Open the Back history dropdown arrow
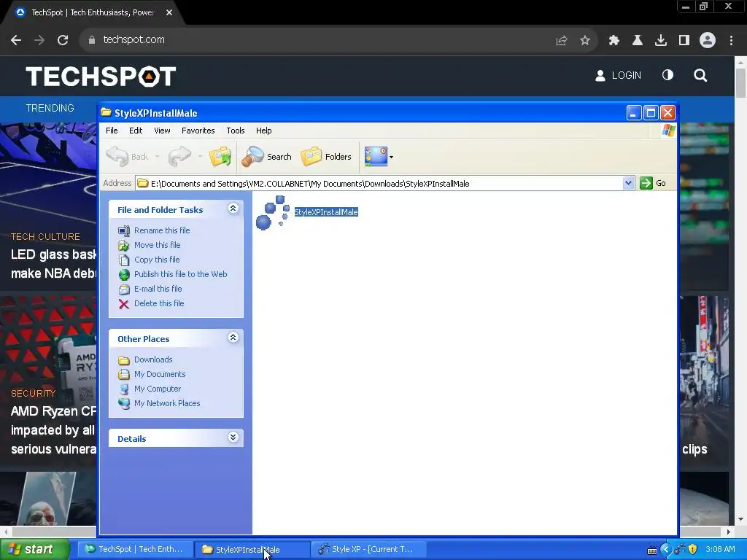This screenshot has width=747, height=560. [157, 157]
